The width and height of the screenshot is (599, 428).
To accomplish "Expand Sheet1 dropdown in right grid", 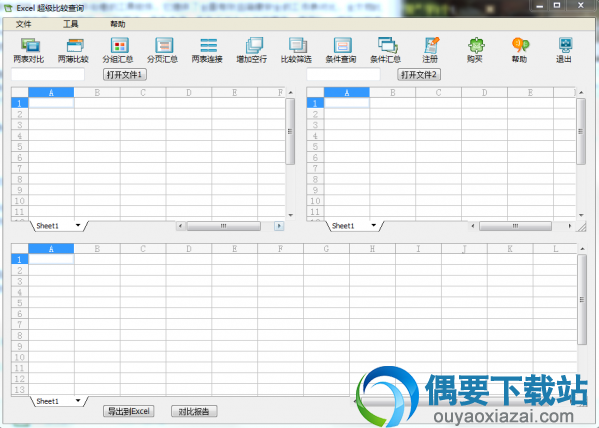I will 374,225.
